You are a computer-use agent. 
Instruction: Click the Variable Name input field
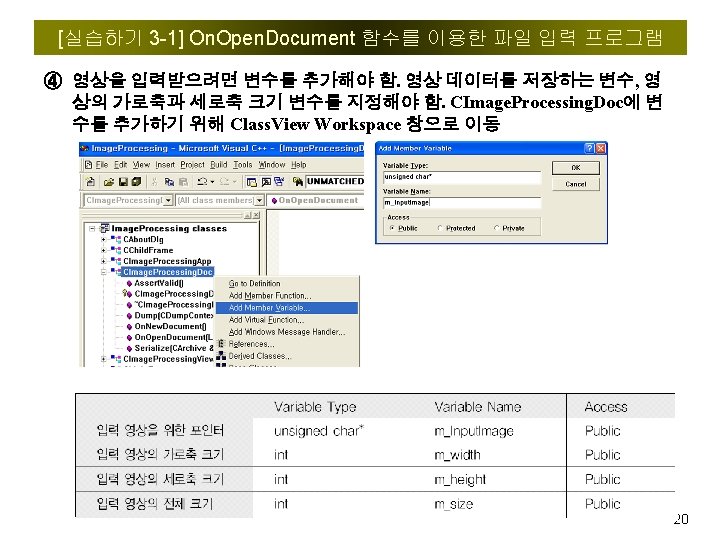462,202
